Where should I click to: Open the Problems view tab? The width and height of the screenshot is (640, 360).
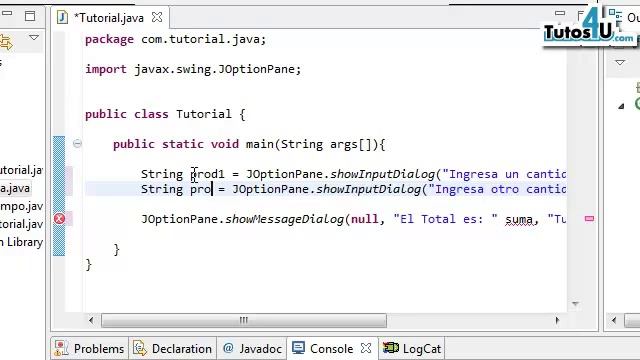pos(89,349)
